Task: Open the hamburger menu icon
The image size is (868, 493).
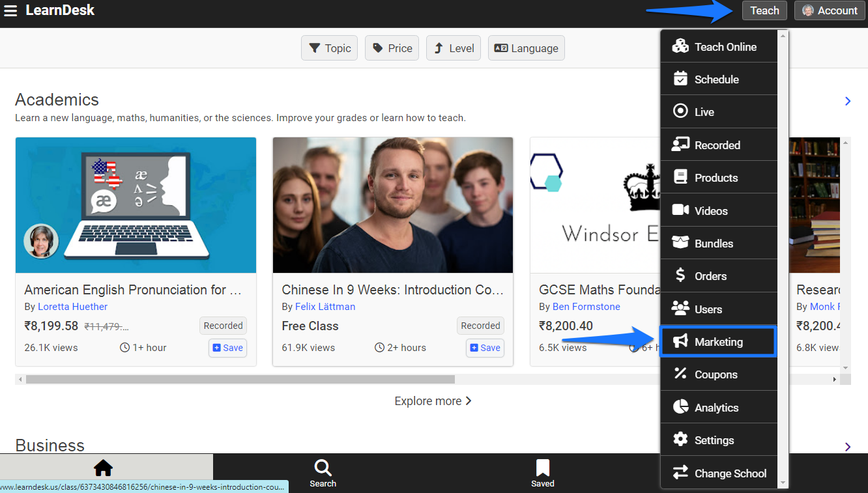Action: (x=10, y=11)
